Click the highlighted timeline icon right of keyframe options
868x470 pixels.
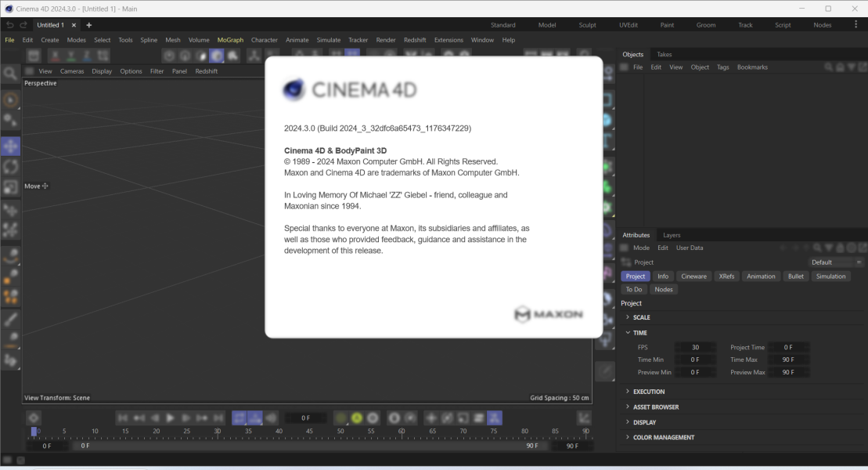tap(495, 418)
